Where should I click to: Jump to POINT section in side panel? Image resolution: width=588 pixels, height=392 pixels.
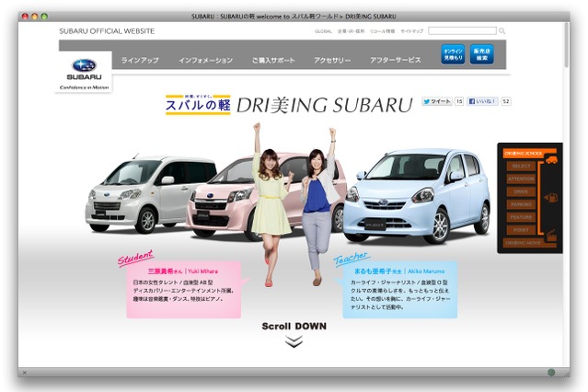click(521, 230)
